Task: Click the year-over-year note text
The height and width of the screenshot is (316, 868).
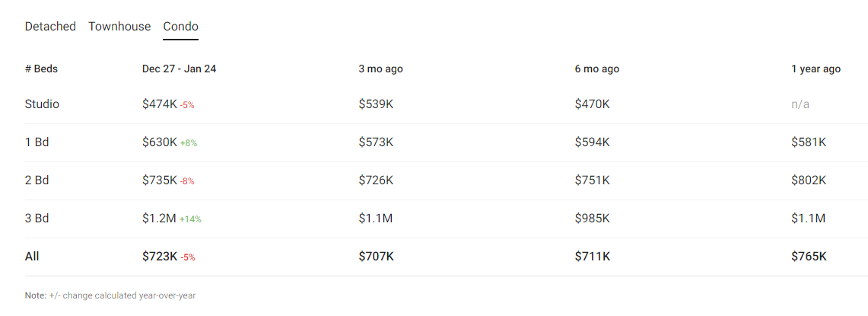Action: click(110, 295)
